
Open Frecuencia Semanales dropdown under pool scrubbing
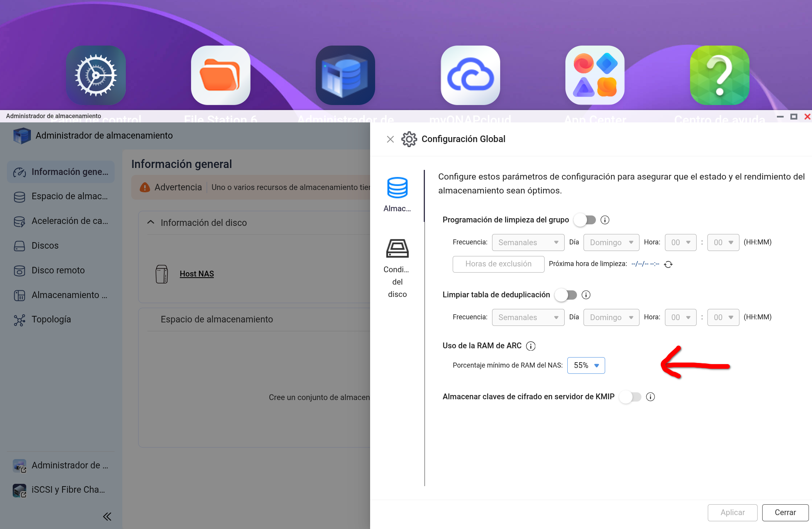point(528,242)
